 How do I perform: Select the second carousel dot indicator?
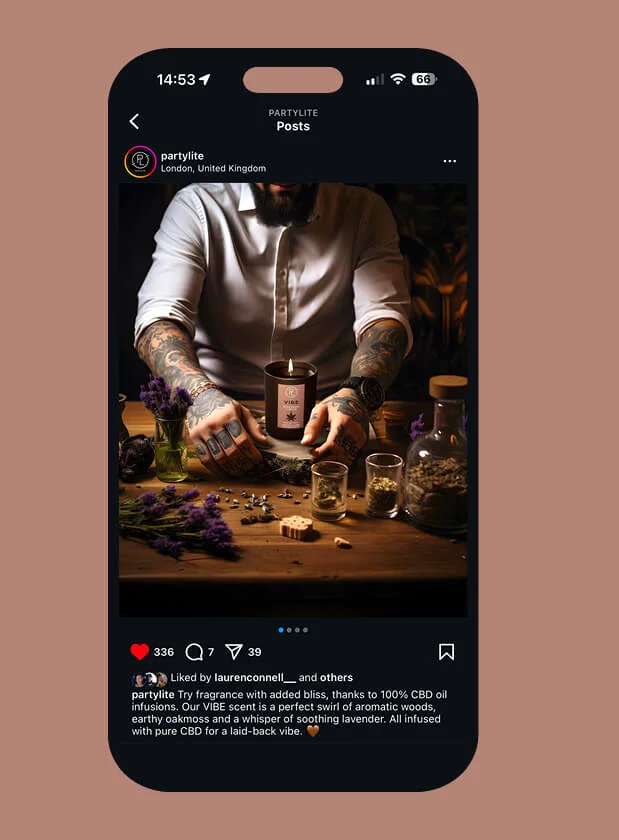click(289, 630)
